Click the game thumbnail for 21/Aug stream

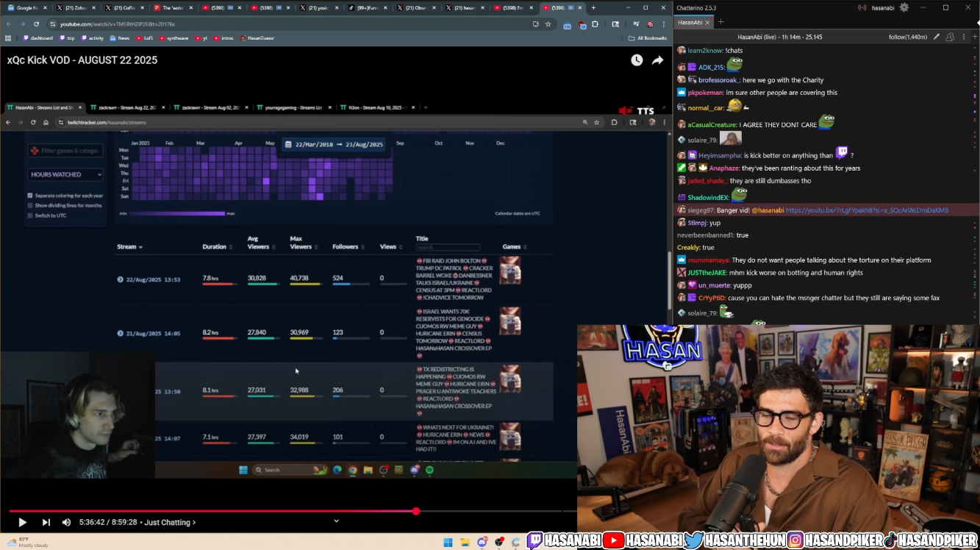pos(510,322)
